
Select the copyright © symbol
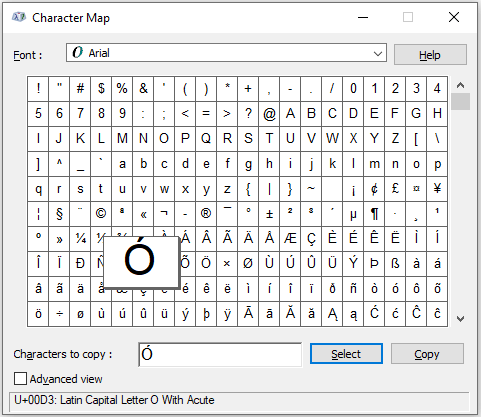(101, 214)
